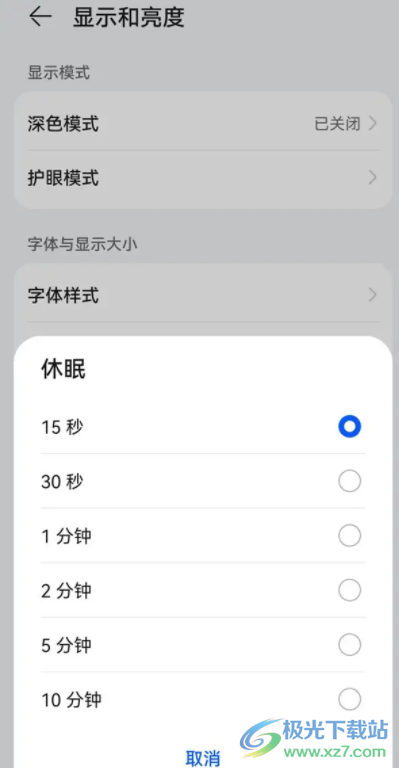The height and width of the screenshot is (768, 399).
Task: Select the 30 秒 radio button
Action: pos(350,481)
